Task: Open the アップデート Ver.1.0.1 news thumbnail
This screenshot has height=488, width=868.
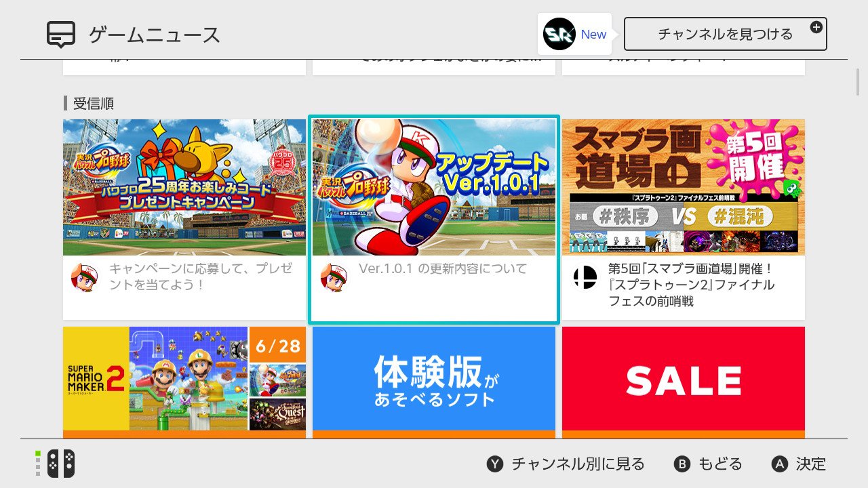Action: [x=434, y=187]
